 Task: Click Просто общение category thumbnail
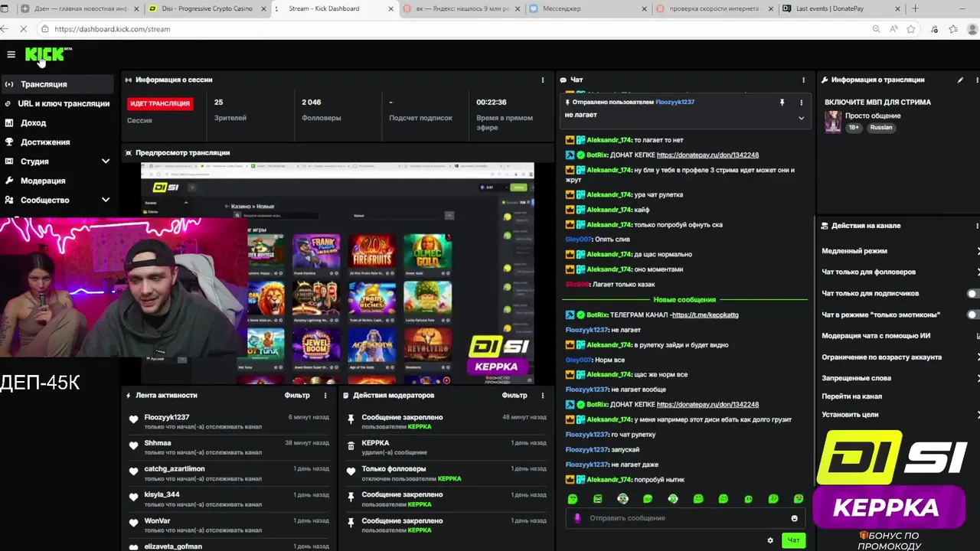(x=833, y=122)
